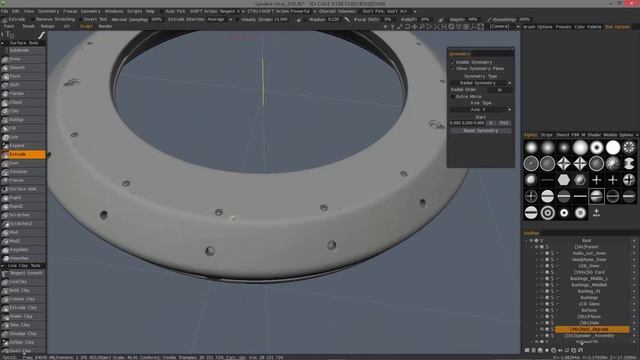The image size is (640, 360).
Task: Select the SD_Card layer in VoxTree
Action: click(589, 272)
